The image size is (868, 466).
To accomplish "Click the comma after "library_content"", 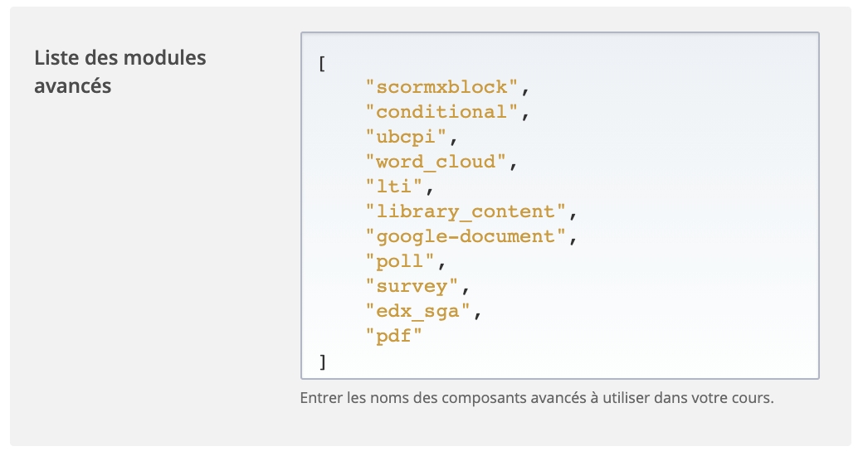I will point(573,213).
